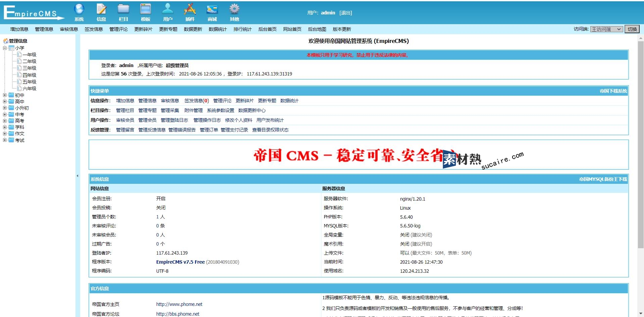Collapse the left sidebar arrow handle
Viewport: 644px width, 317px height.
pyautogui.click(x=77, y=175)
